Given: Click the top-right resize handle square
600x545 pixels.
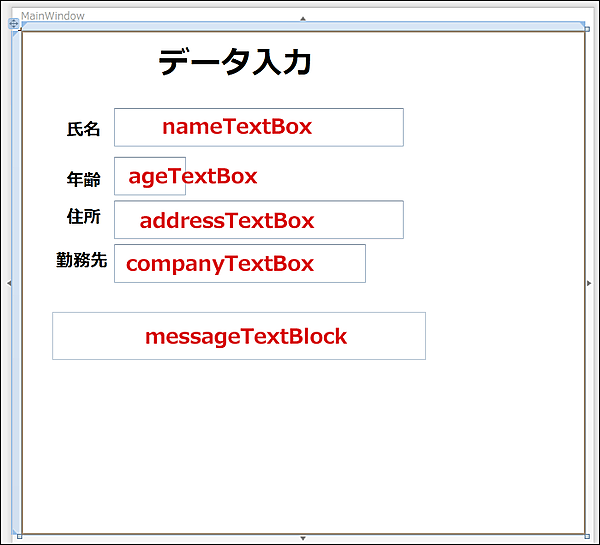Looking at the screenshot, I should pos(587,29).
